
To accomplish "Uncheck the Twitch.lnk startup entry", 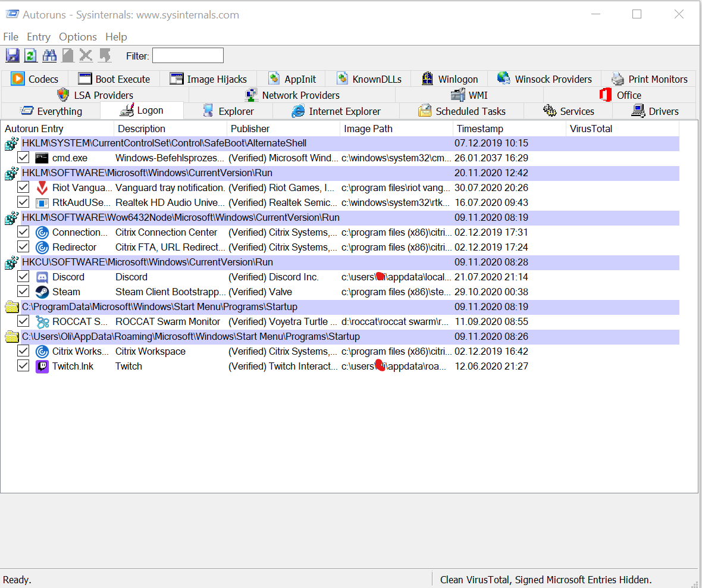I will (23, 366).
